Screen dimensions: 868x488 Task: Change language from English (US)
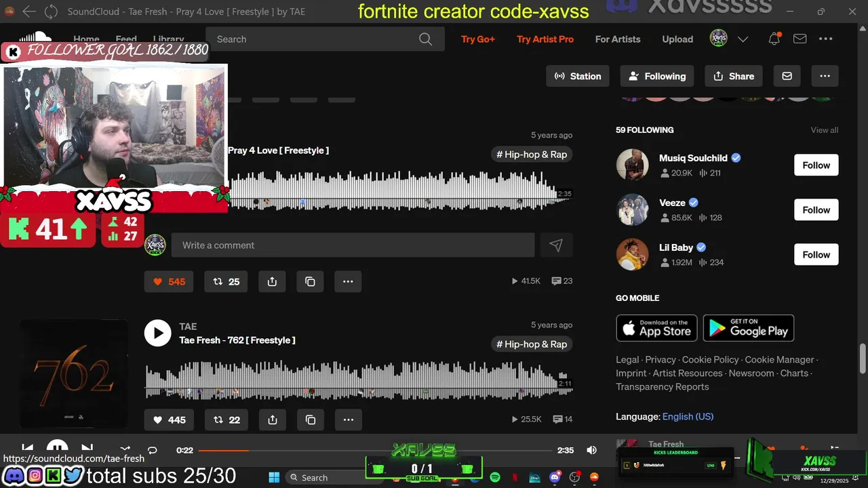tap(688, 417)
